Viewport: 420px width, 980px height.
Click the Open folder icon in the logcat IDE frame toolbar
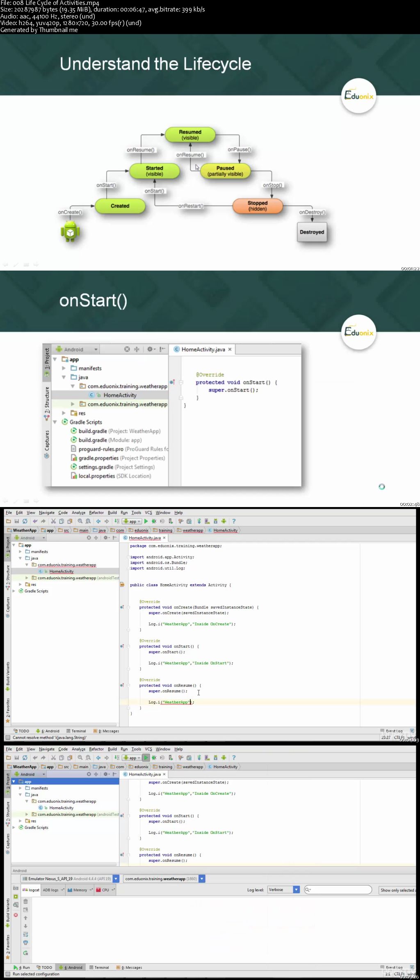coord(9,758)
